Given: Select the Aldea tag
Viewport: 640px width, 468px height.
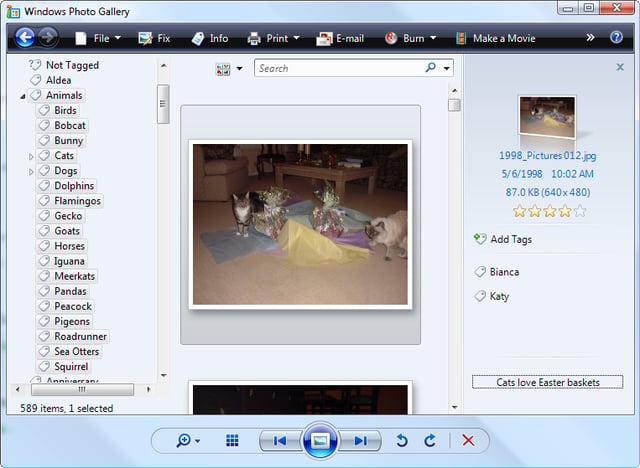Looking at the screenshot, I should (x=51, y=80).
